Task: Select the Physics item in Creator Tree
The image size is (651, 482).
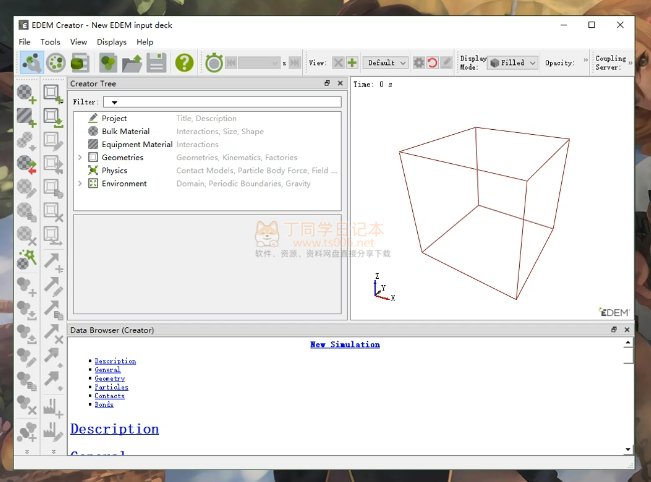Action: click(x=114, y=170)
